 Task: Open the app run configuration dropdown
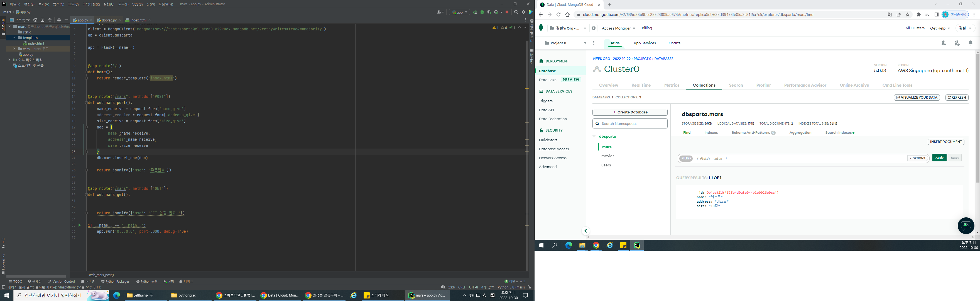coord(460,12)
